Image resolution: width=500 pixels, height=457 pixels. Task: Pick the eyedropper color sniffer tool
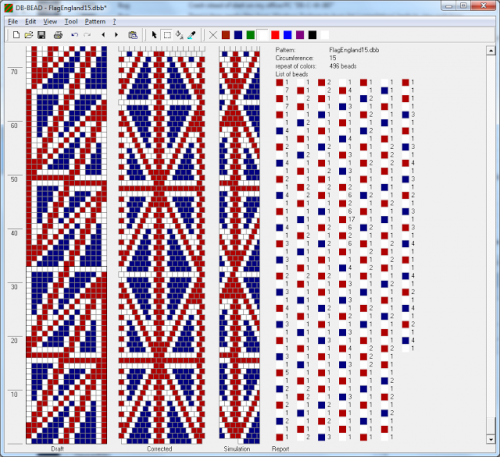tap(192, 35)
